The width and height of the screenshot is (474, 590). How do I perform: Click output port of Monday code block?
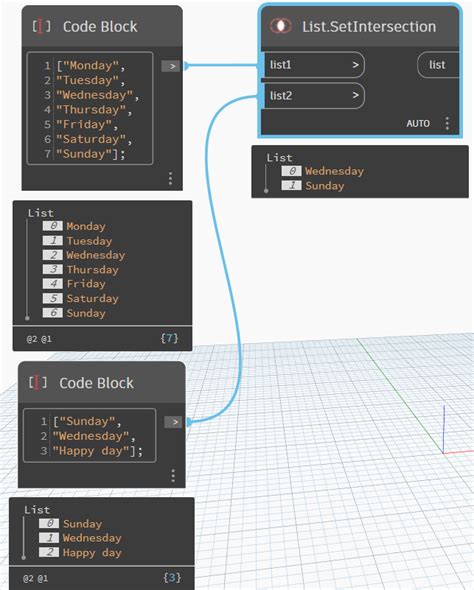point(172,66)
